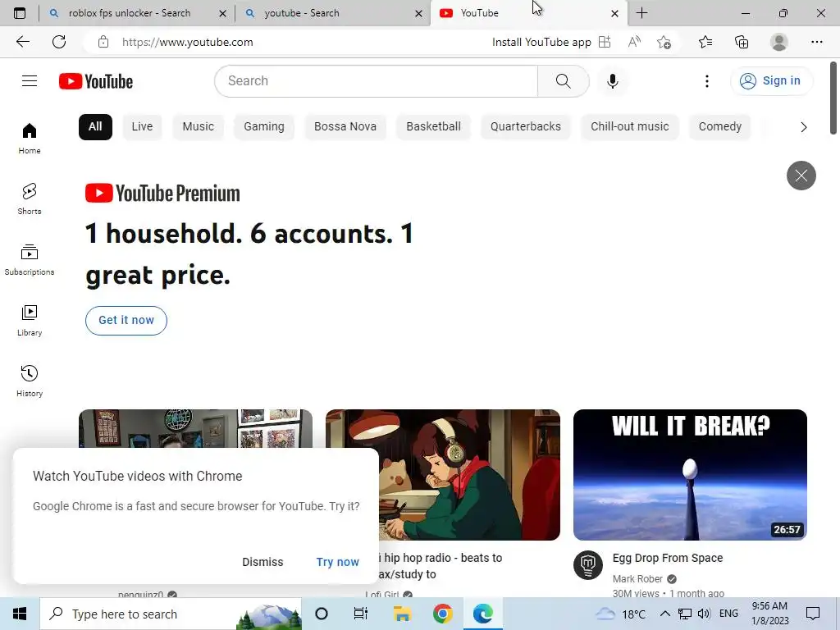The image size is (840, 630).
Task: Open Library from sidebar
Action: tap(30, 321)
